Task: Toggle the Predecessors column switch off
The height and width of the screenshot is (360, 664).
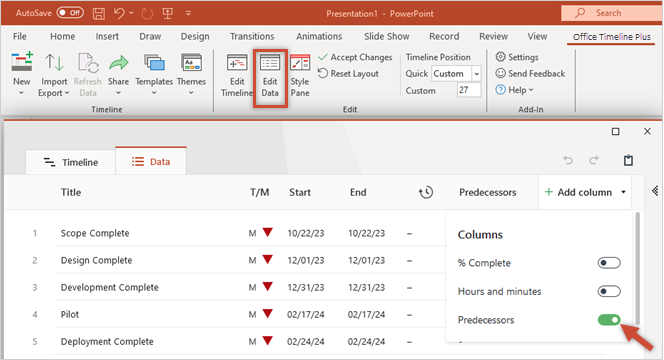Action: pyautogui.click(x=609, y=320)
